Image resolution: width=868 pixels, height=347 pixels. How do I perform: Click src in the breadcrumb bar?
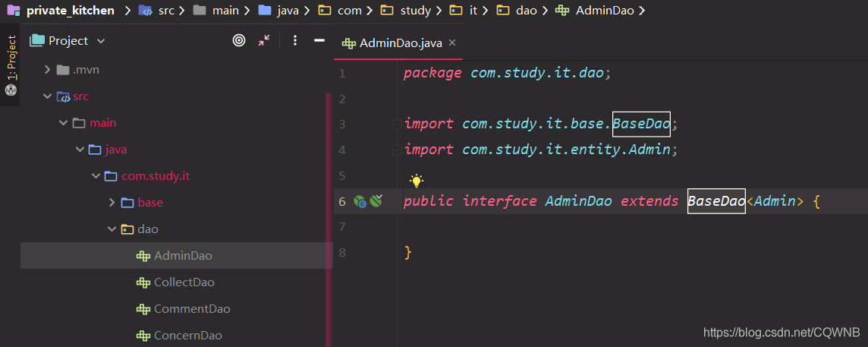pyautogui.click(x=166, y=11)
